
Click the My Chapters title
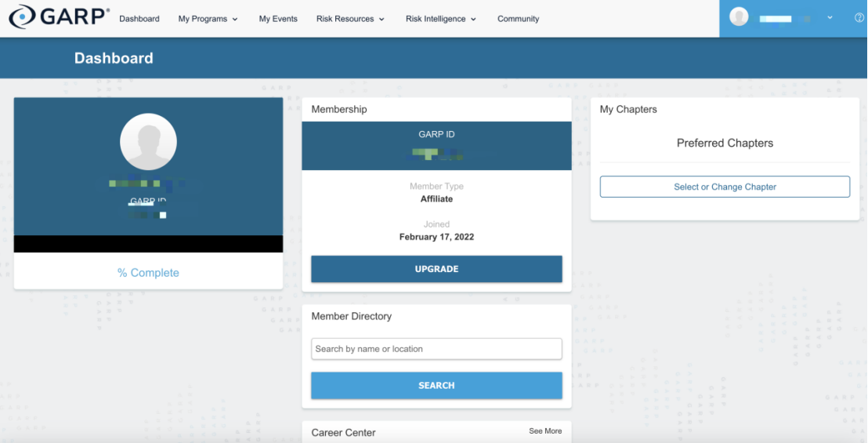pyautogui.click(x=628, y=109)
